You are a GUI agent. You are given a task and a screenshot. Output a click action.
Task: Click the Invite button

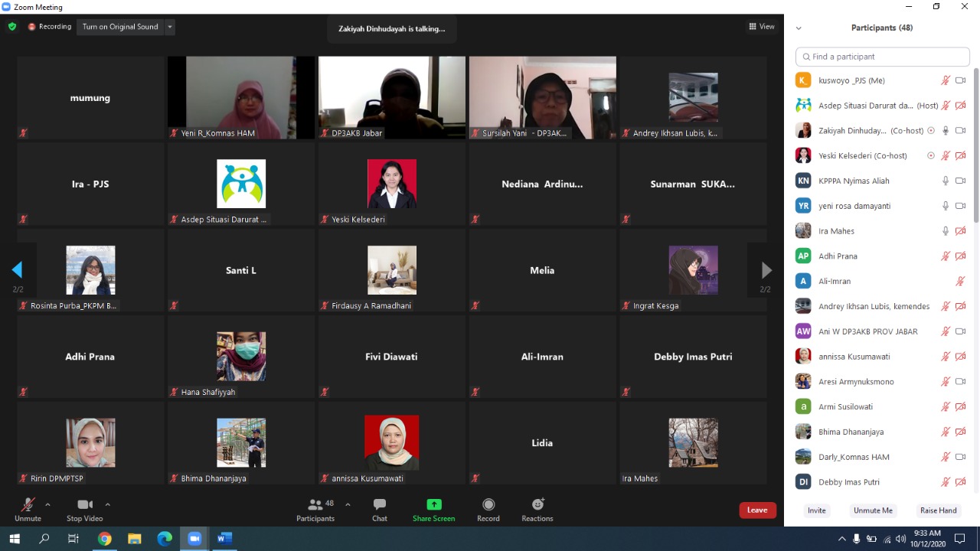click(817, 510)
